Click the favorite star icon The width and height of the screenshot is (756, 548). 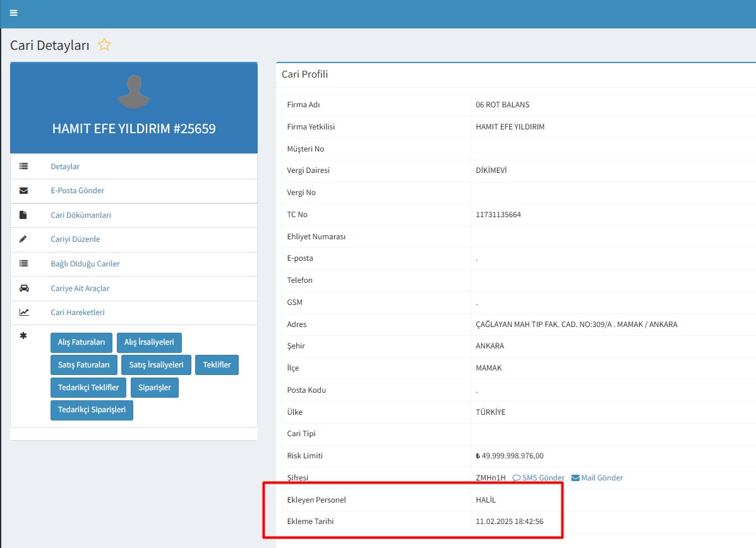[x=104, y=45]
